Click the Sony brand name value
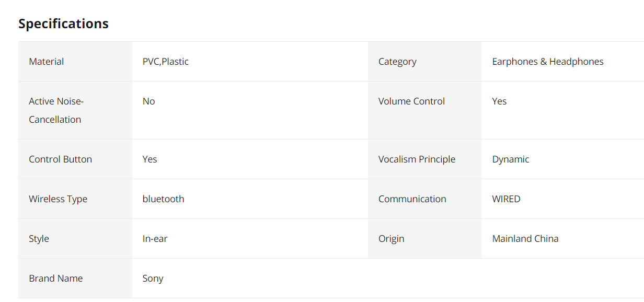The width and height of the screenshot is (644, 302). 153,278
